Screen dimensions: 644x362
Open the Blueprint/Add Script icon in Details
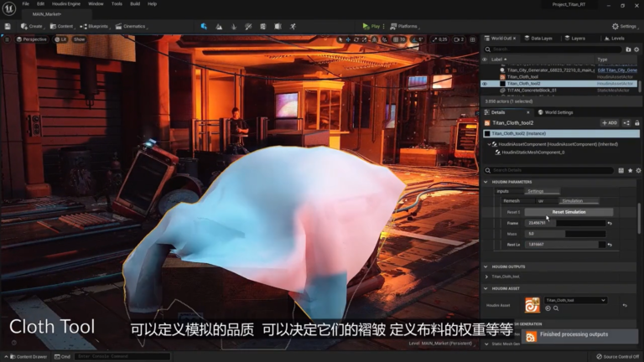626,122
